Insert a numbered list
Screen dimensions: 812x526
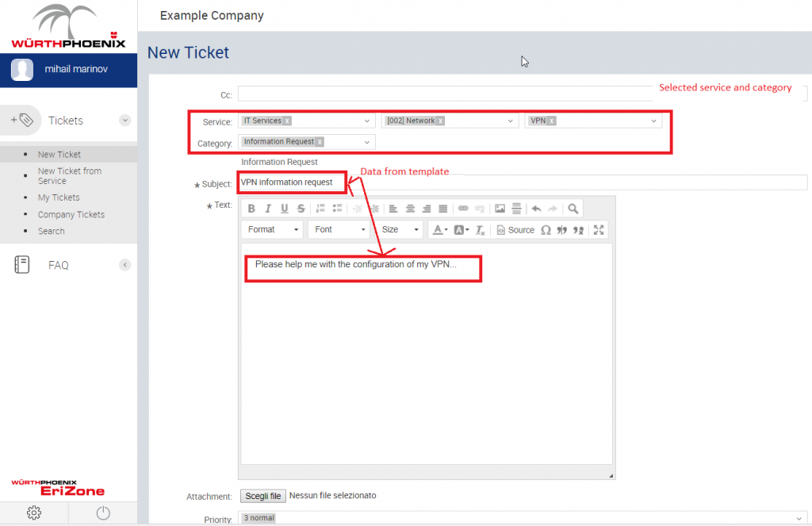pos(322,209)
